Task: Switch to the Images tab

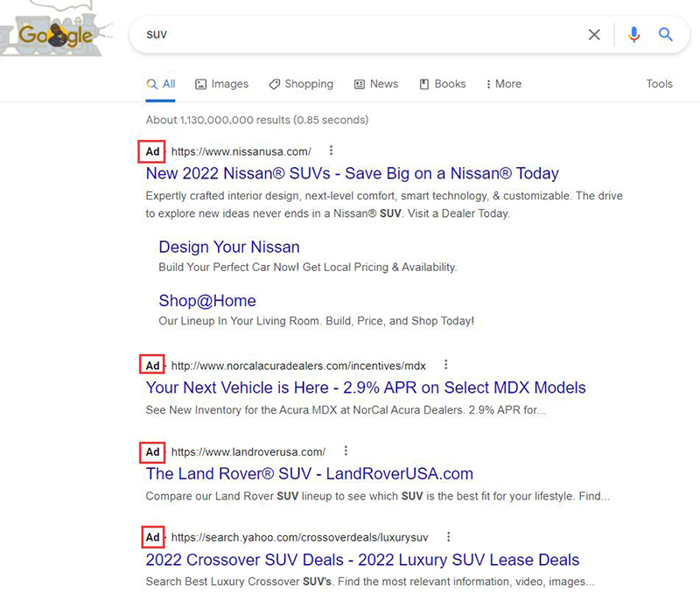Action: point(222,84)
